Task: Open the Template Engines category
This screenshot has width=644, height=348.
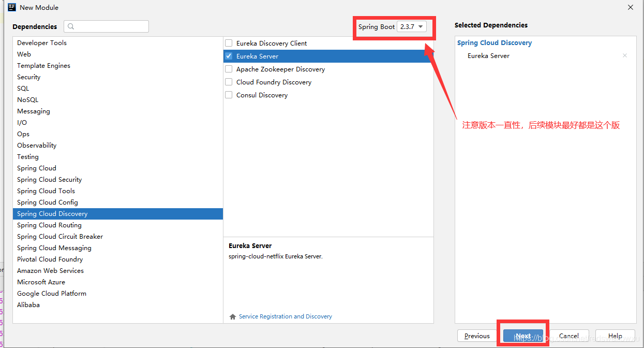Action: [118, 66]
